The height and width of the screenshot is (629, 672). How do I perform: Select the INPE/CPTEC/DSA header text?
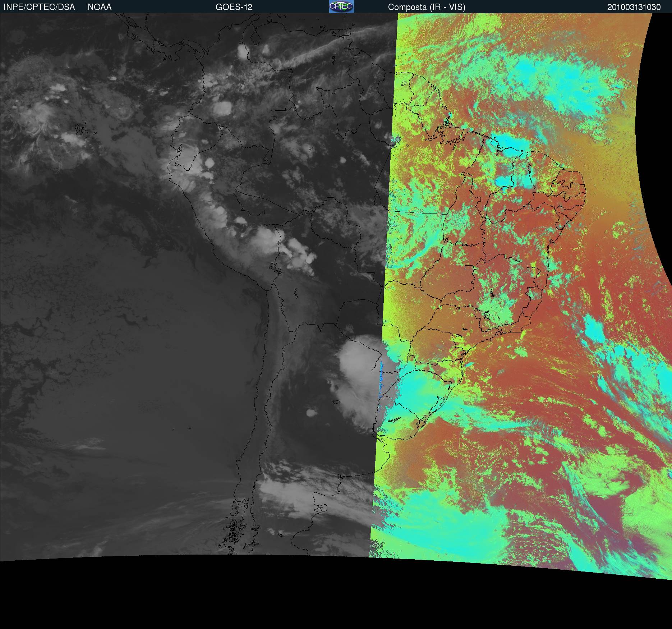pos(39,7)
